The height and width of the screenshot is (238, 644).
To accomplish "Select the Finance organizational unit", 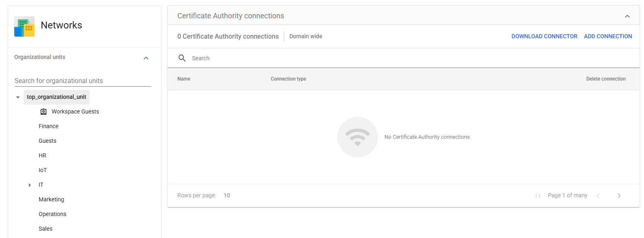I will pos(48,126).
